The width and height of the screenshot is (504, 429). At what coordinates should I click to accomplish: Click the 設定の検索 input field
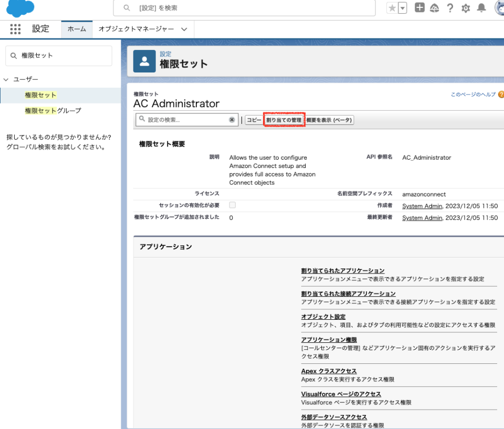tap(187, 120)
